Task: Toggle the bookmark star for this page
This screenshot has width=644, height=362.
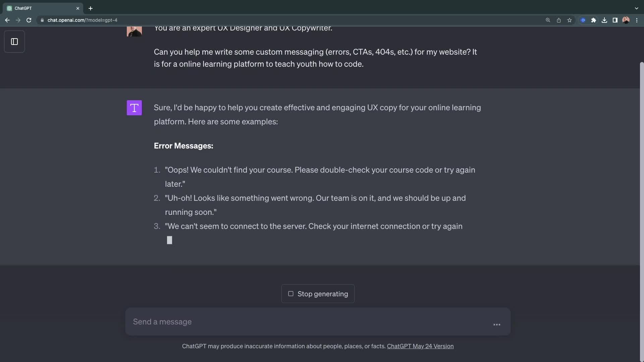Action: 569,20
